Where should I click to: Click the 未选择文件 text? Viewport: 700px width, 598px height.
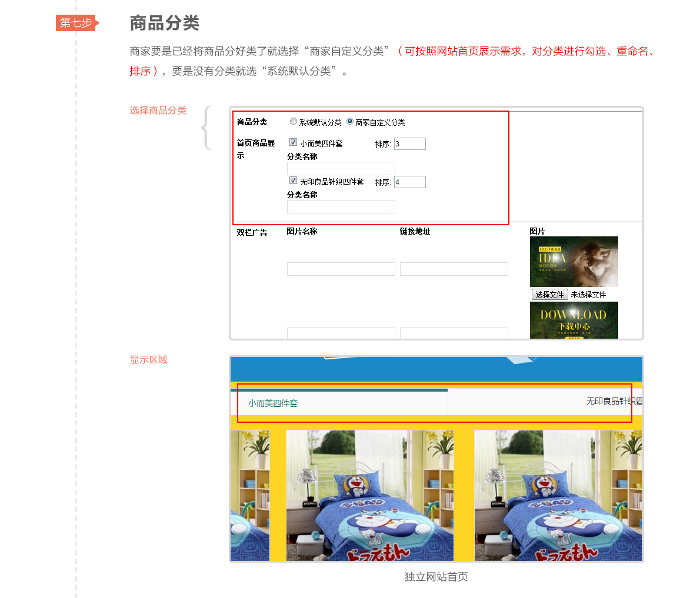588,295
